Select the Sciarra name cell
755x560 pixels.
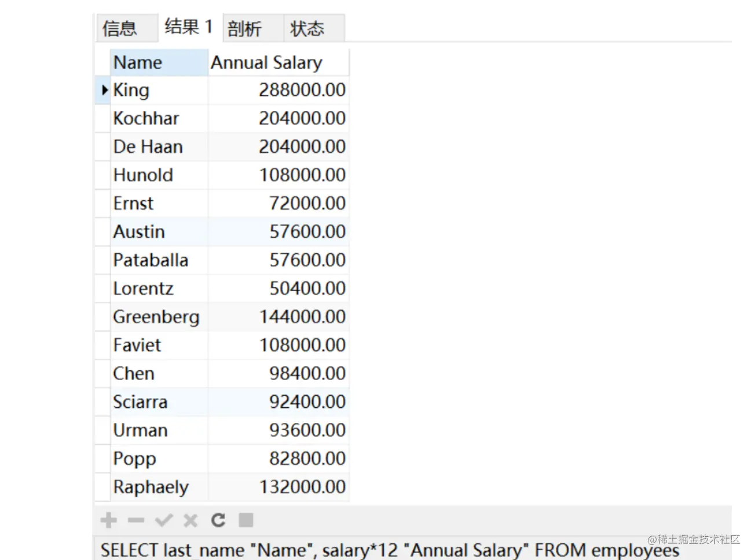[x=159, y=402]
